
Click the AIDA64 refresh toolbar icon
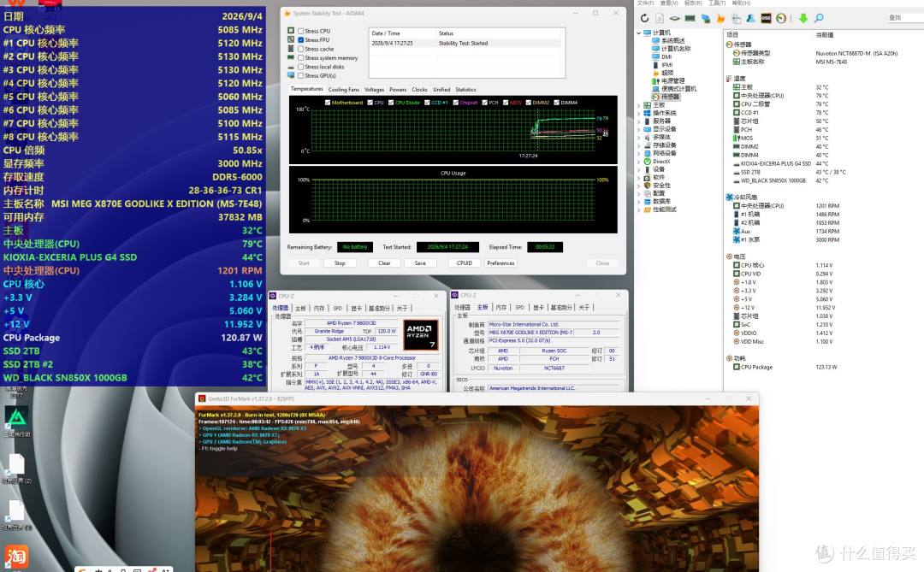point(644,19)
